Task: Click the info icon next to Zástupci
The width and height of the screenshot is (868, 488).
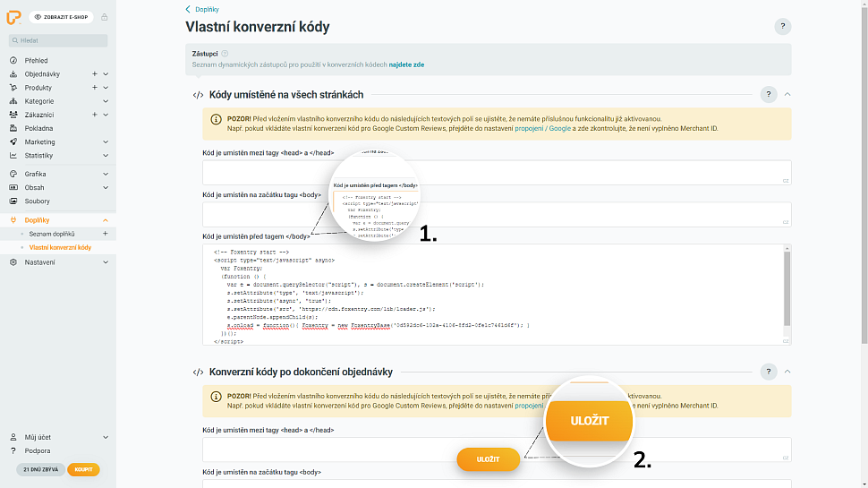Action: click(x=225, y=54)
